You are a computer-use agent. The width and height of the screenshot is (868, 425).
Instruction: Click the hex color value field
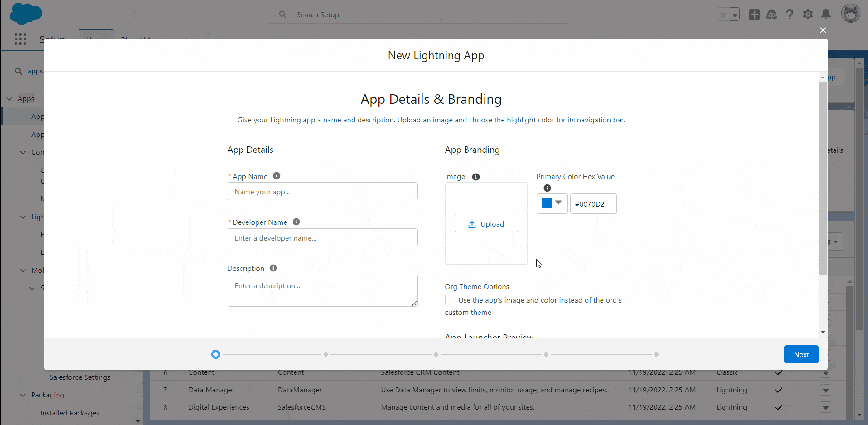pyautogui.click(x=593, y=204)
